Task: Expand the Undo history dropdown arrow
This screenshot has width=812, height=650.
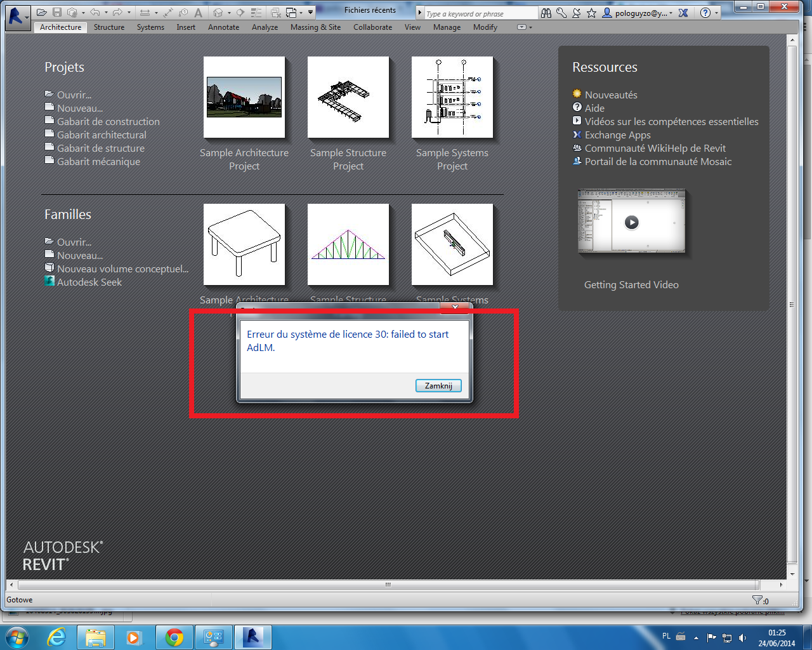Action: coord(106,13)
